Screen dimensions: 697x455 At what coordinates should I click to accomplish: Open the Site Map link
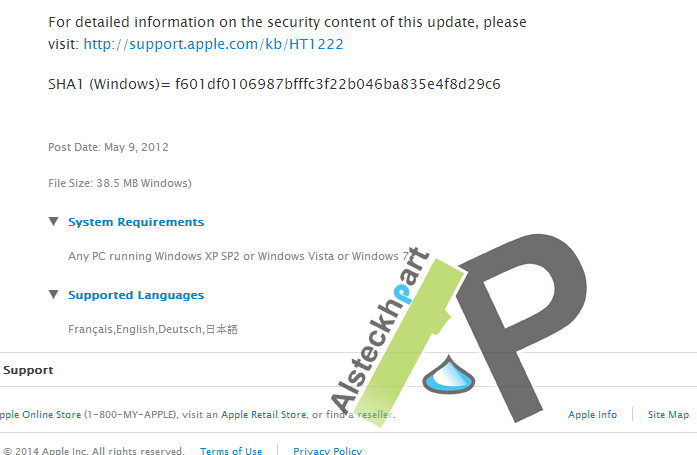668,415
